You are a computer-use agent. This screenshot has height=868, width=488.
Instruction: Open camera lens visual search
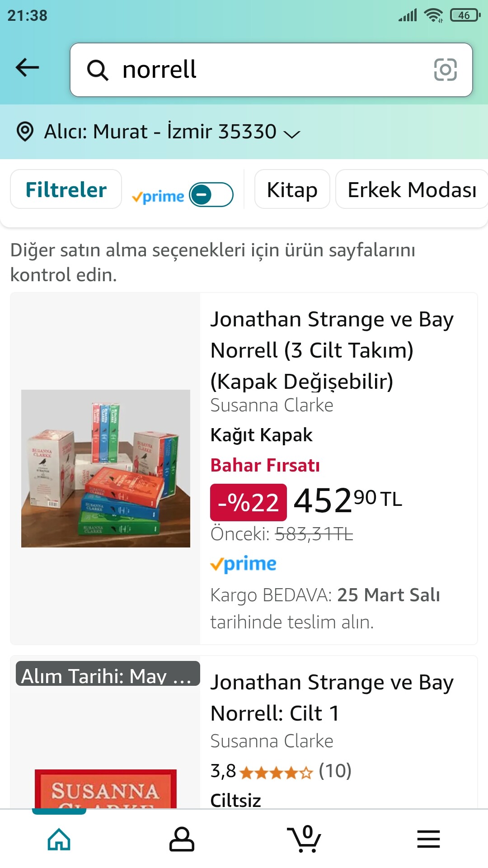coord(445,70)
